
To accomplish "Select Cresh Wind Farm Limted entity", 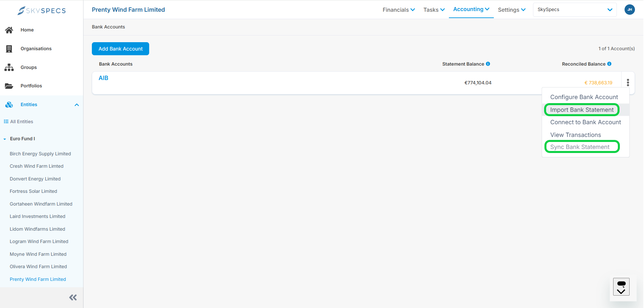I will click(37, 166).
